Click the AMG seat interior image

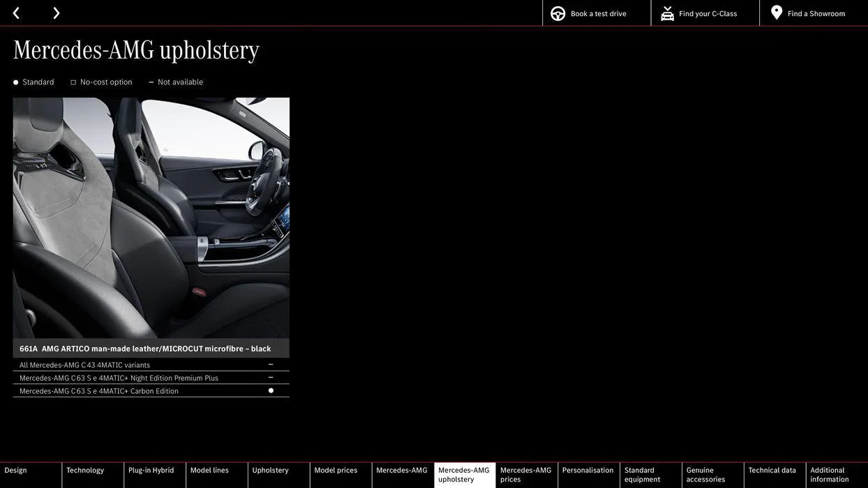151,218
